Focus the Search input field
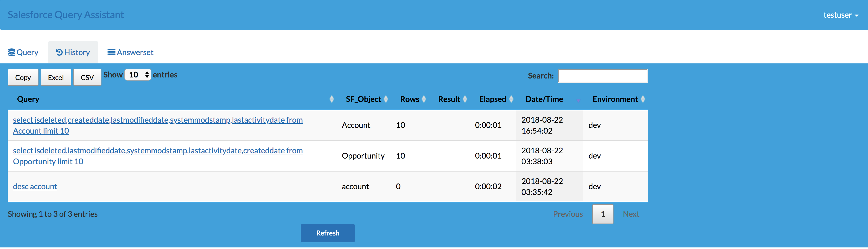868x249 pixels. tap(603, 76)
